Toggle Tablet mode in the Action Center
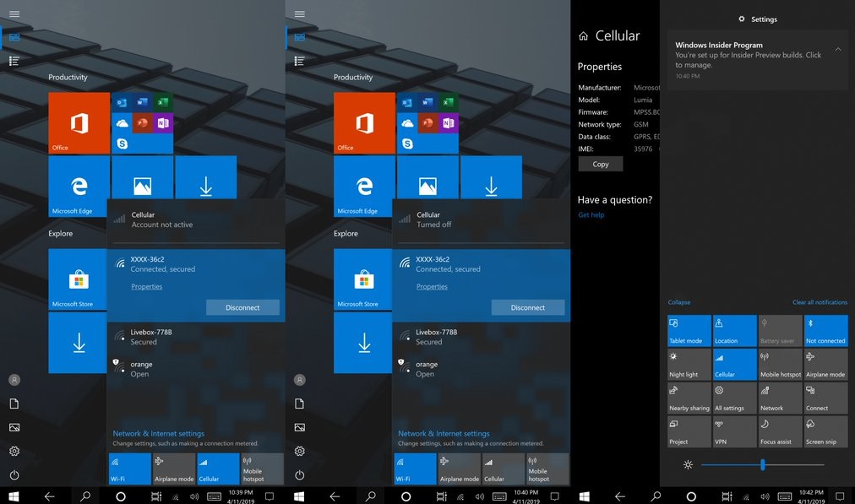Image resolution: width=855 pixels, height=504 pixels. (689, 330)
